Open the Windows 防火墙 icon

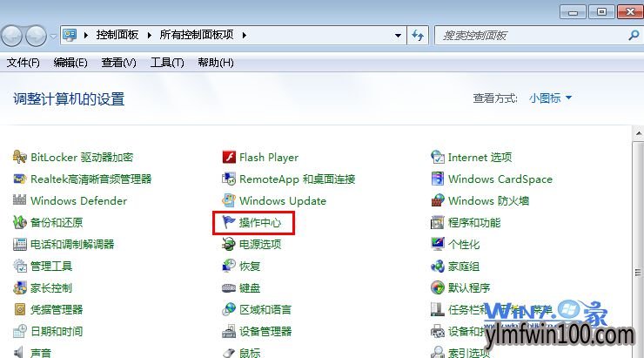(x=438, y=201)
